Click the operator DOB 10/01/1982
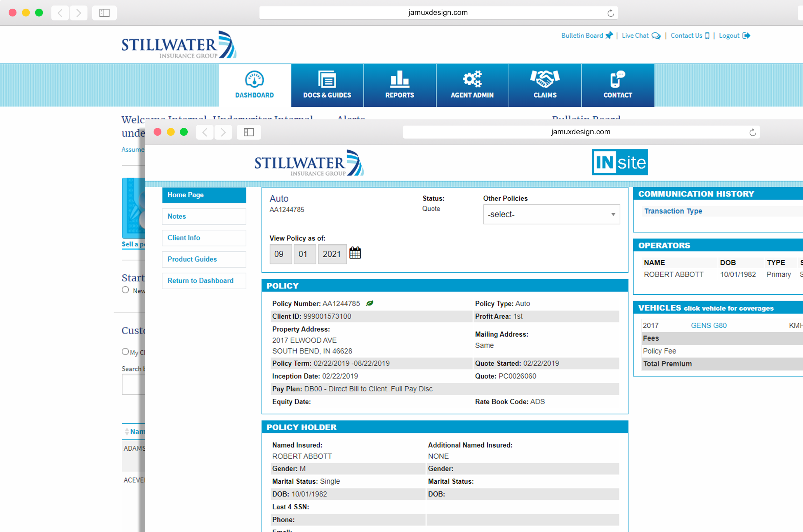Screen dimensions: 803x532 (x=738, y=275)
